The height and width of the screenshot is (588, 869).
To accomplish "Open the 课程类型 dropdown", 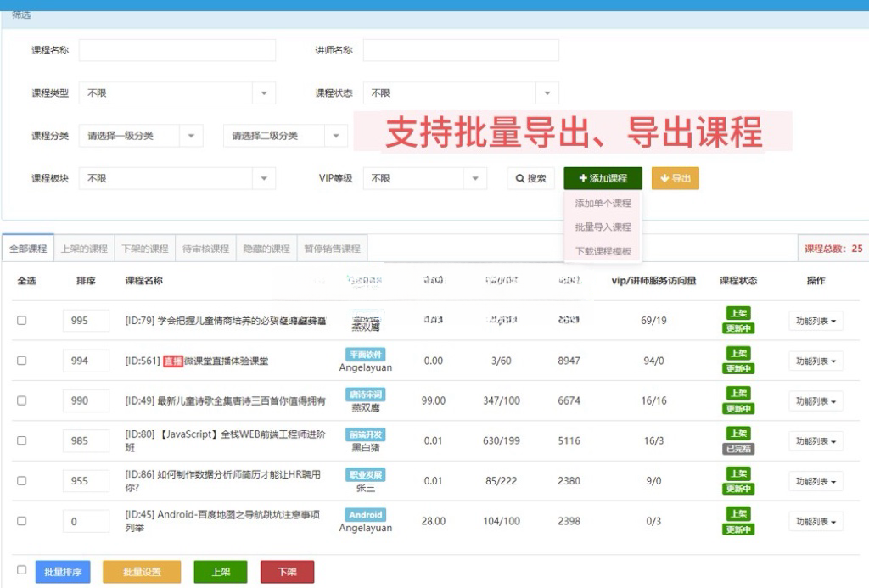I will coord(177,93).
